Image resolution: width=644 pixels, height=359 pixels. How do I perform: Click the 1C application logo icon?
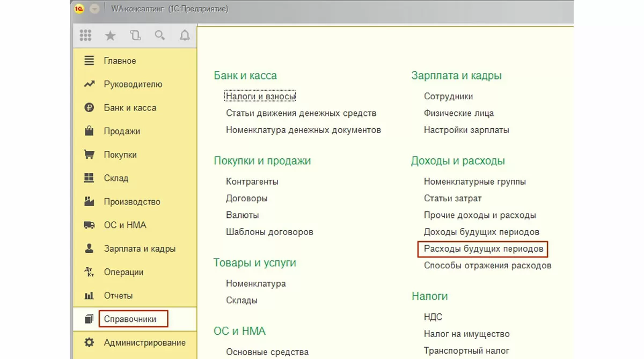(79, 9)
